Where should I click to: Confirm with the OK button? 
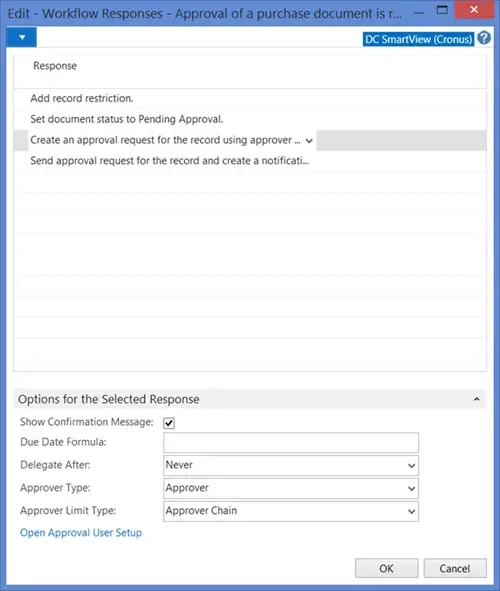387,568
